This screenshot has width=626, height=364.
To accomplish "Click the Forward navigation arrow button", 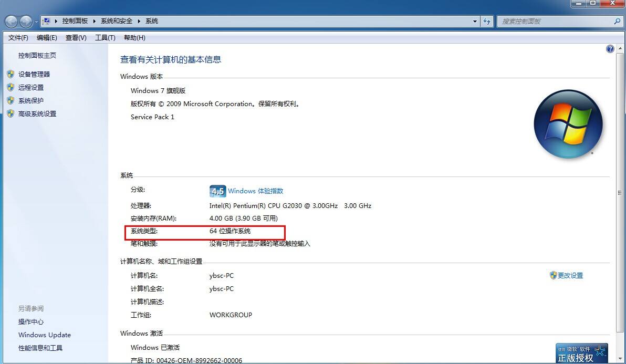I will click(26, 22).
